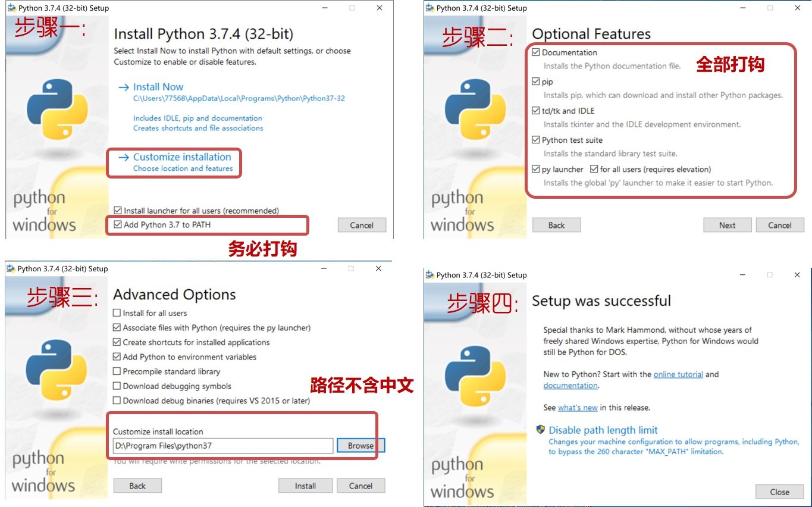
Task: Toggle the py launcher checkbox
Action: pos(536,169)
